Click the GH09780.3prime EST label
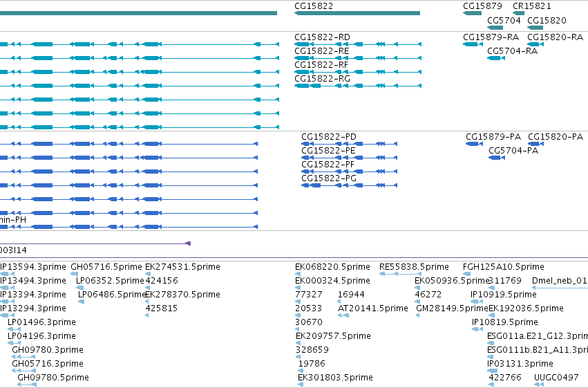This screenshot has width=588, height=388. point(48,350)
